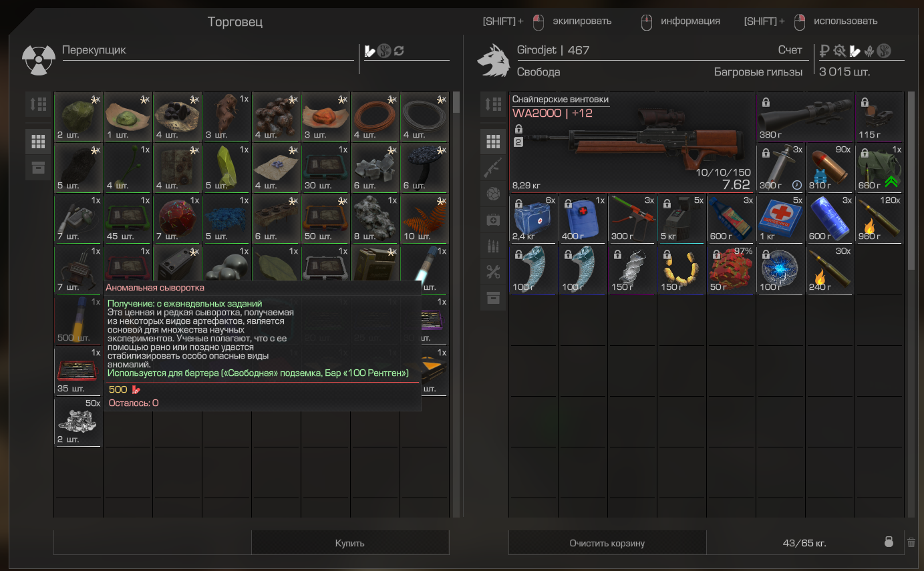This screenshot has height=571, width=924.
Task: Click the kettlebell weight icon
Action: [889, 542]
